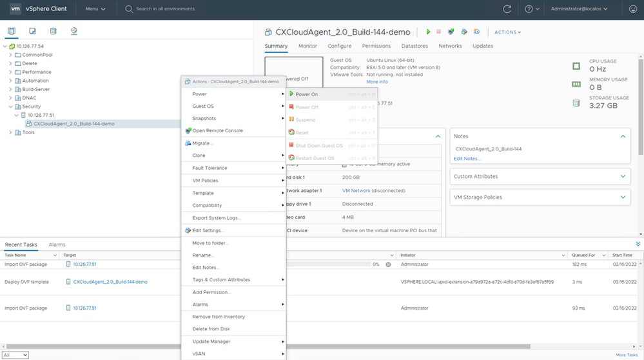Screen dimensions: 644x360
Task: Click the vm logo in the header
Action: click(x=15, y=8)
